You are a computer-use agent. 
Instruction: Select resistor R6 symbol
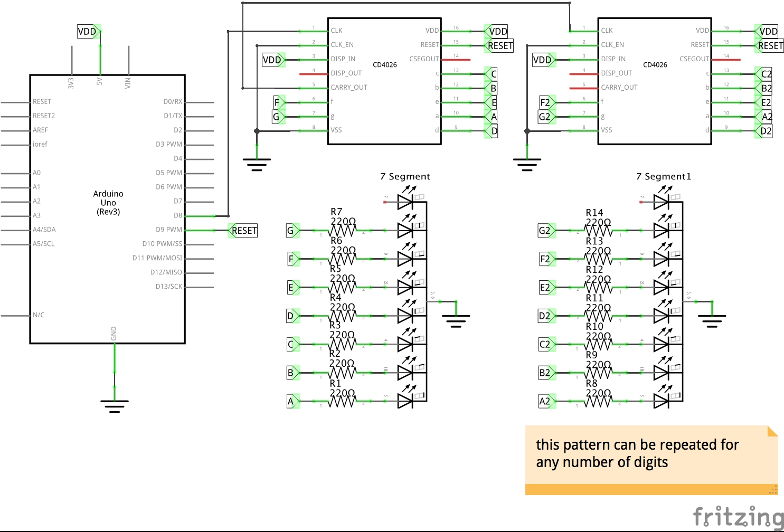pyautogui.click(x=343, y=259)
